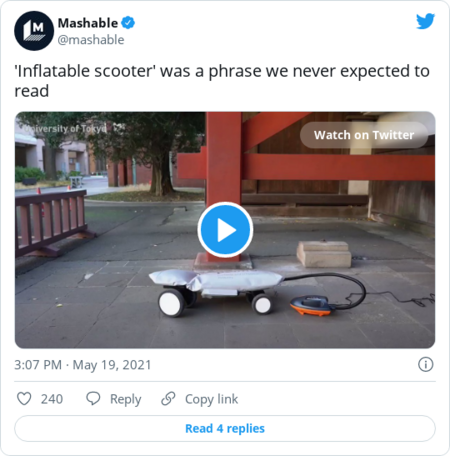This screenshot has width=450, height=456.
Task: Click the tweet text about inflatable scooter
Action: pos(222,81)
